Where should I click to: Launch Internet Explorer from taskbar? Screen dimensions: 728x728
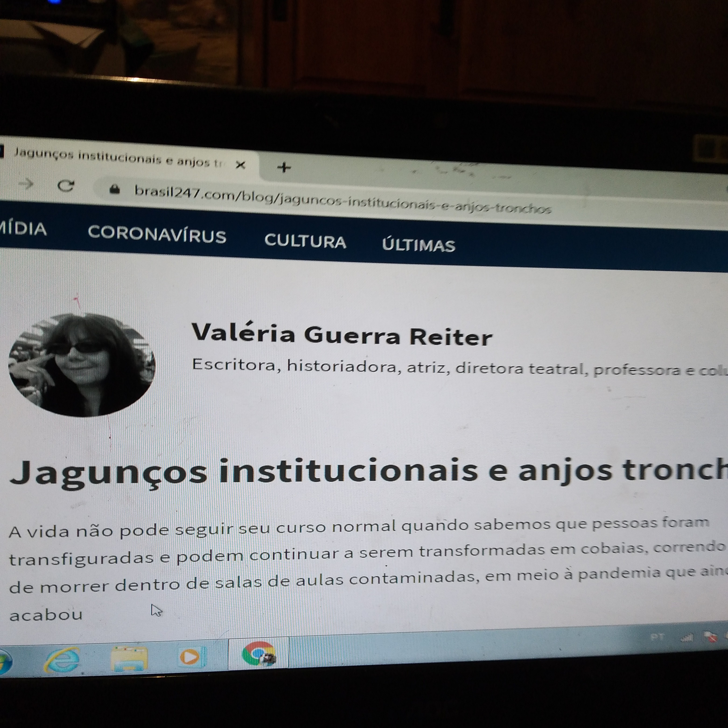[63, 660]
